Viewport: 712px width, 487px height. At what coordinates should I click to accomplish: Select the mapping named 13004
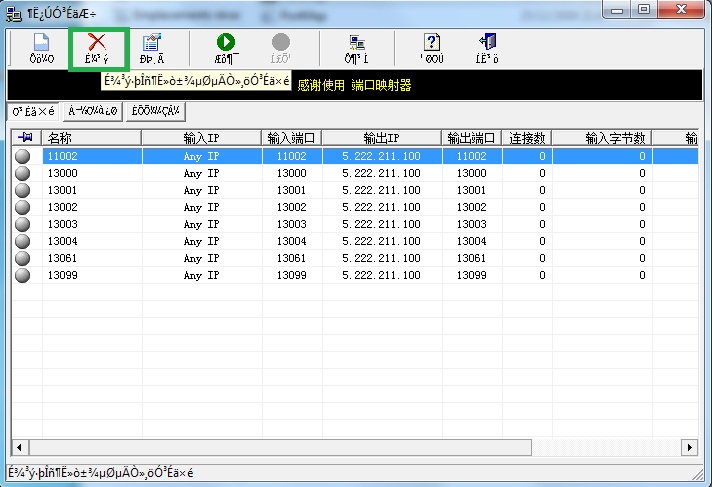[x=62, y=241]
